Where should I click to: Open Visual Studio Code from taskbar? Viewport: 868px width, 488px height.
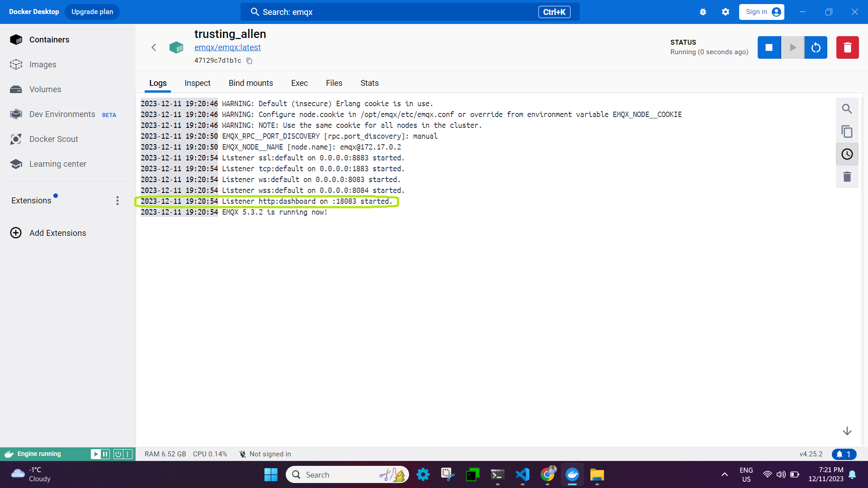523,475
